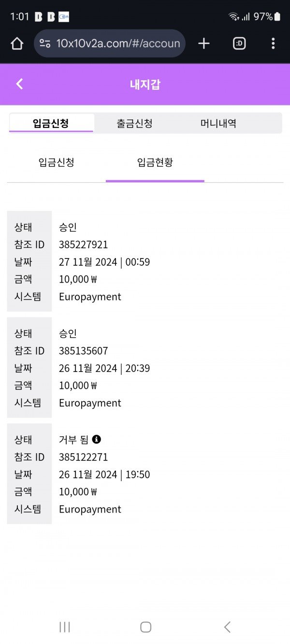Open the tab switcher icon

tap(239, 44)
